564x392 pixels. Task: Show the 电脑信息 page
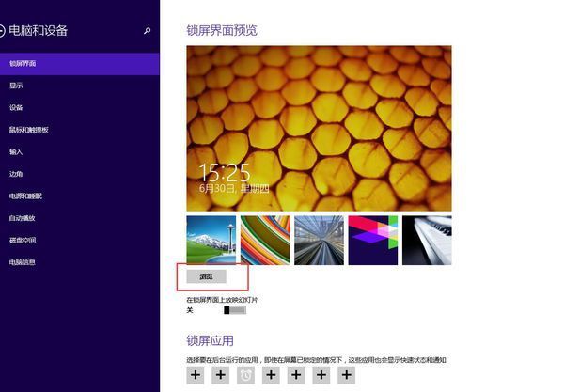click(x=80, y=262)
